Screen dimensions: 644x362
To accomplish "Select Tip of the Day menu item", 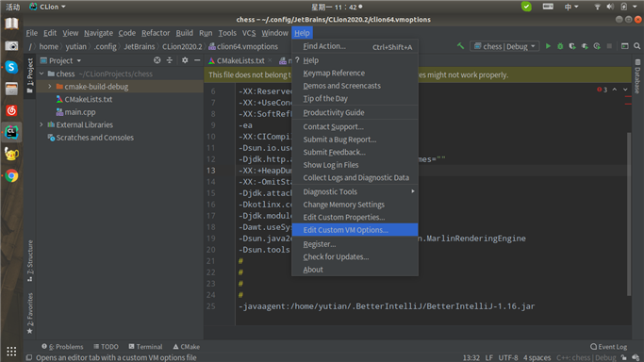I will 355,98.
